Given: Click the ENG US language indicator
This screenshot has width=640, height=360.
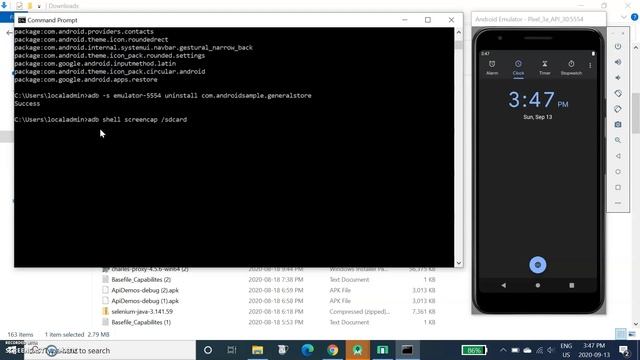Looking at the screenshot, I should [x=566, y=350].
